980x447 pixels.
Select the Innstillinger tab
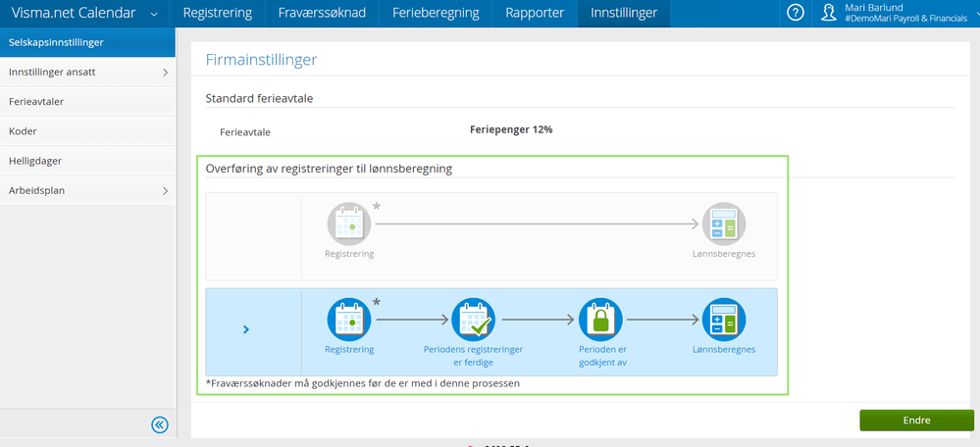(x=624, y=13)
